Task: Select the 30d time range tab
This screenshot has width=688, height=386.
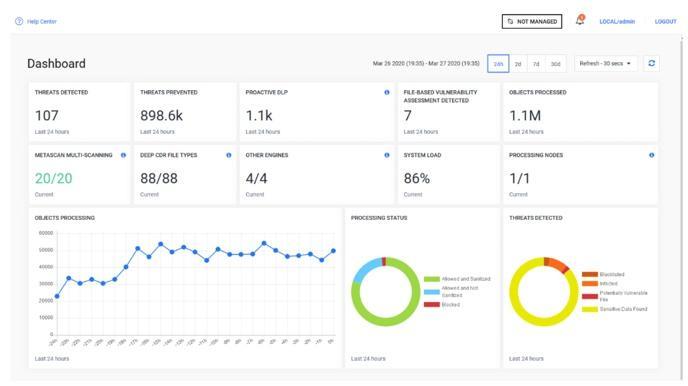Action: pyautogui.click(x=555, y=64)
